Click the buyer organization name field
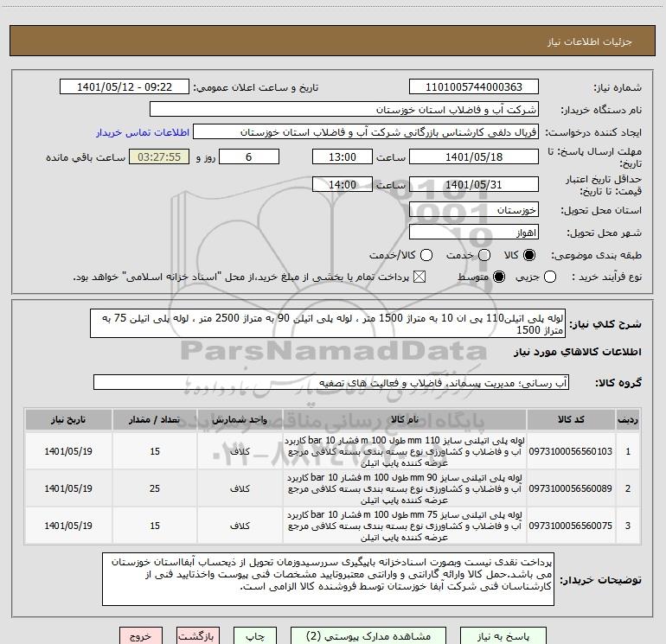This screenshot has width=666, height=644. pos(344,109)
